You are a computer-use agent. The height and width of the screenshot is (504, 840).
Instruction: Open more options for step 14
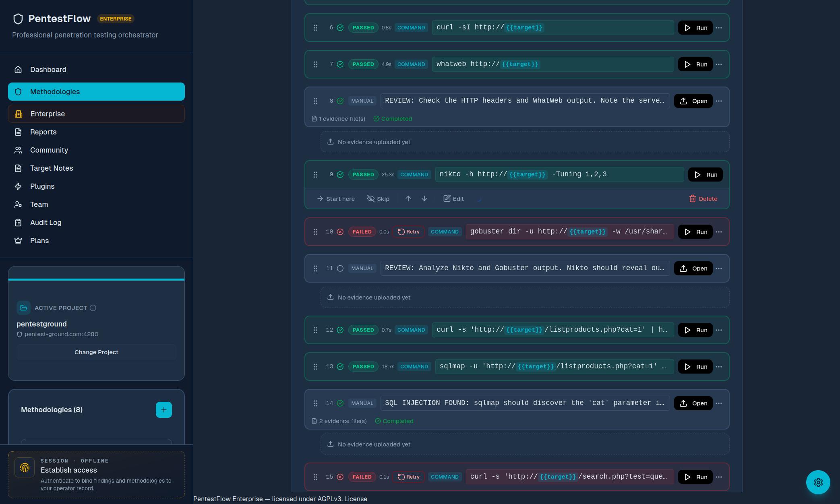[719, 403]
